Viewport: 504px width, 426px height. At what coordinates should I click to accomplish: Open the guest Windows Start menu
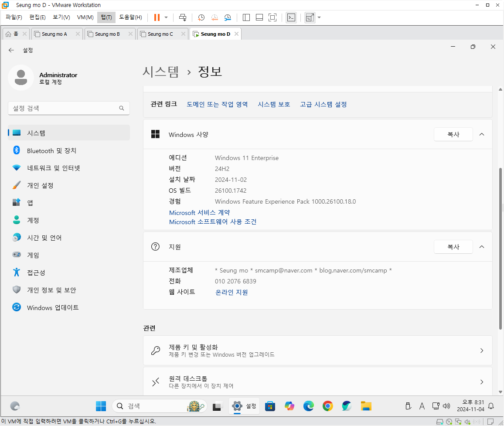pos(101,406)
